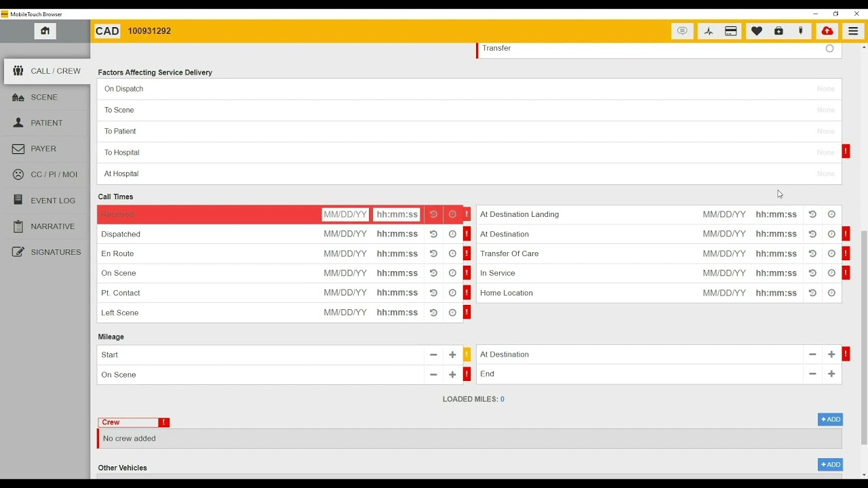
Task: Click the red cloud upload icon
Action: coord(827,31)
